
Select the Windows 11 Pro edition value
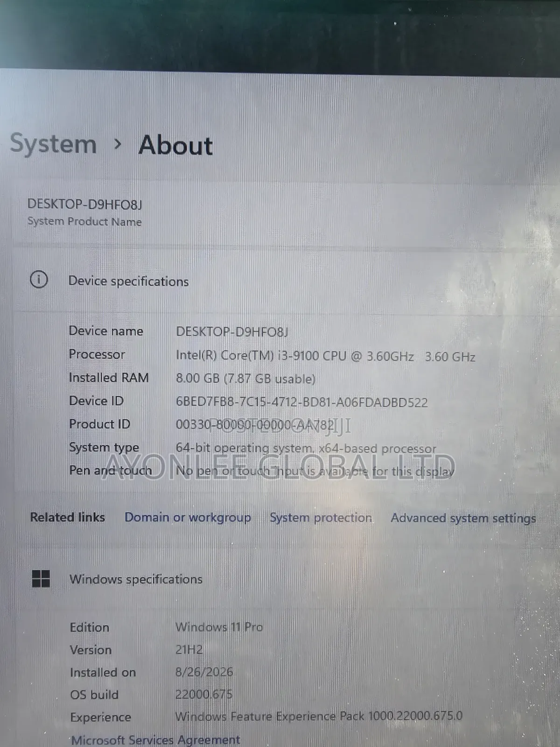point(219,627)
